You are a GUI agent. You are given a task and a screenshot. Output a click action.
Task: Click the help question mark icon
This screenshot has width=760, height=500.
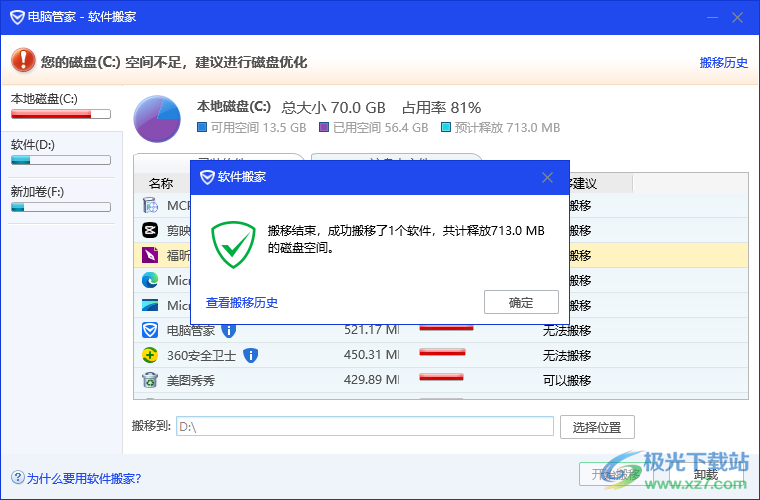[17, 478]
